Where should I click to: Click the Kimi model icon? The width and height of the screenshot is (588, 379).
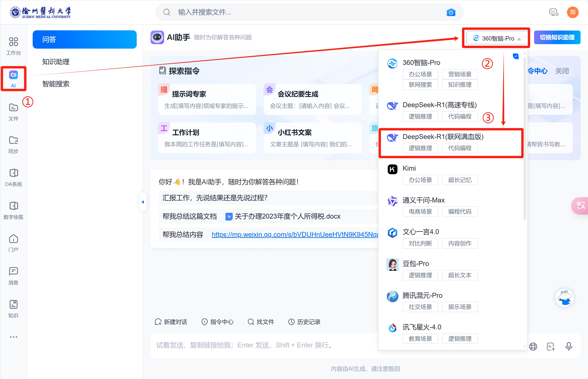tap(392, 169)
